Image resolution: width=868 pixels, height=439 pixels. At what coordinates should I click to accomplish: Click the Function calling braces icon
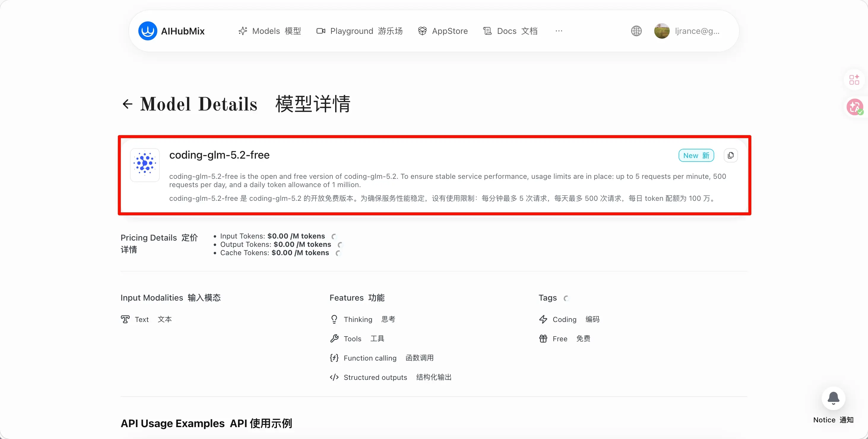pos(334,358)
